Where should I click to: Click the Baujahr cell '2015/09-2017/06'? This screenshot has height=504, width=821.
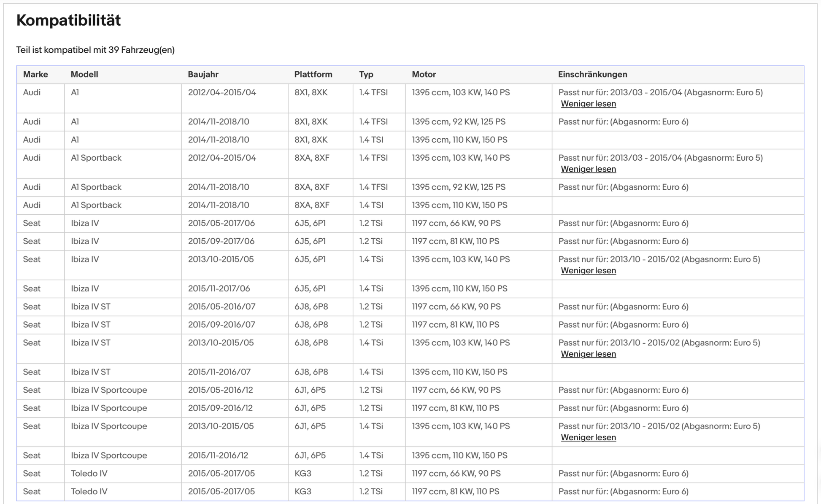click(221, 242)
